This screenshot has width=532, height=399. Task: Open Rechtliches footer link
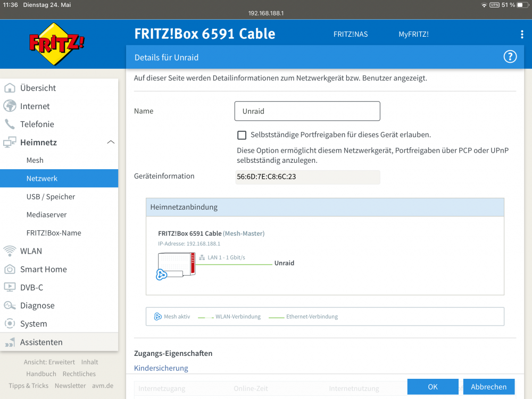click(79, 374)
